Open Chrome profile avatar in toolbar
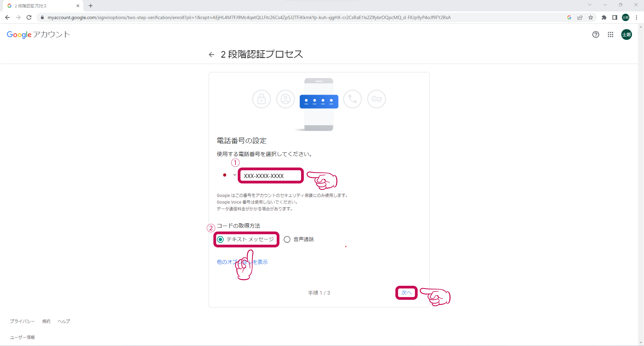 coord(626,17)
